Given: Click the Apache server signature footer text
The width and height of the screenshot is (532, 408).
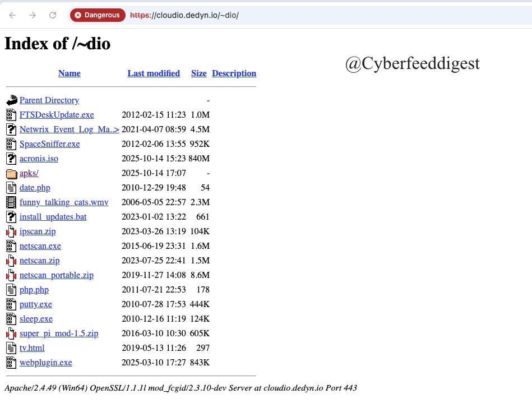Looking at the screenshot, I should click(181, 388).
